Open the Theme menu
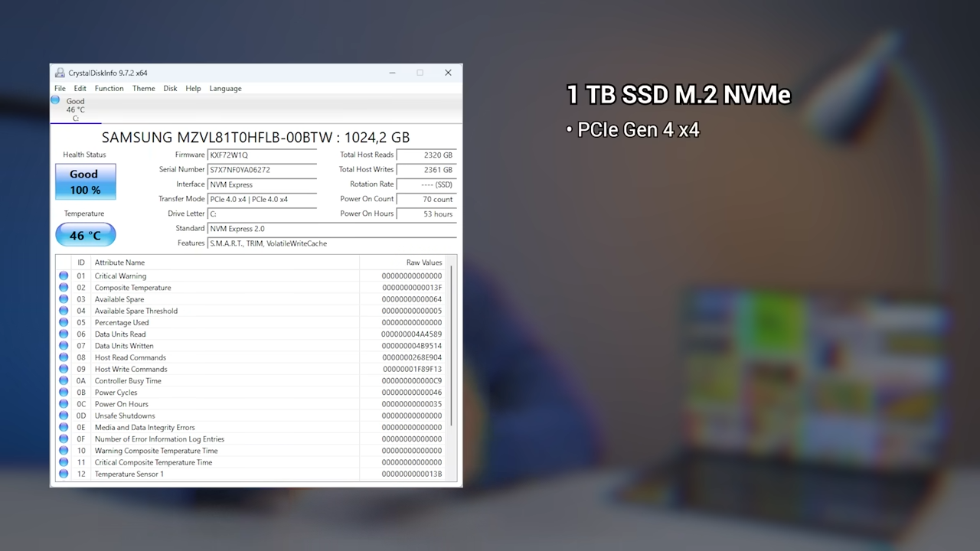This screenshot has height=551, width=980. point(143,88)
